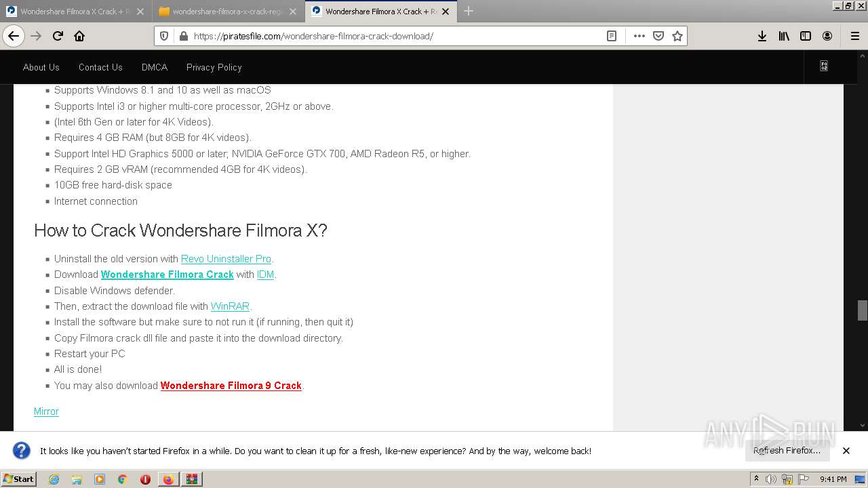
Task: Open the volume control tray icon
Action: [771, 479]
